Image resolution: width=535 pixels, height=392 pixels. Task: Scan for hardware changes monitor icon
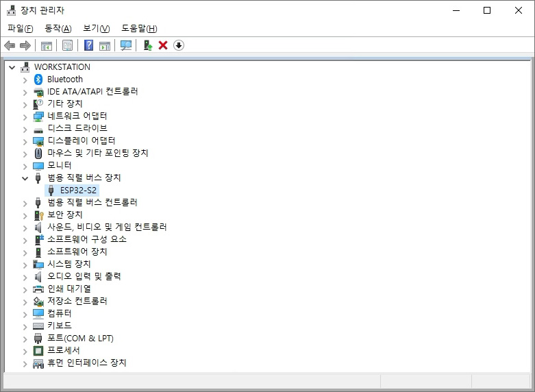126,45
